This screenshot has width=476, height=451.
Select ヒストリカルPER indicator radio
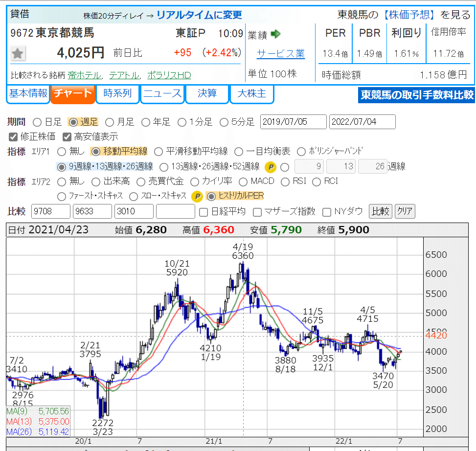[211, 196]
